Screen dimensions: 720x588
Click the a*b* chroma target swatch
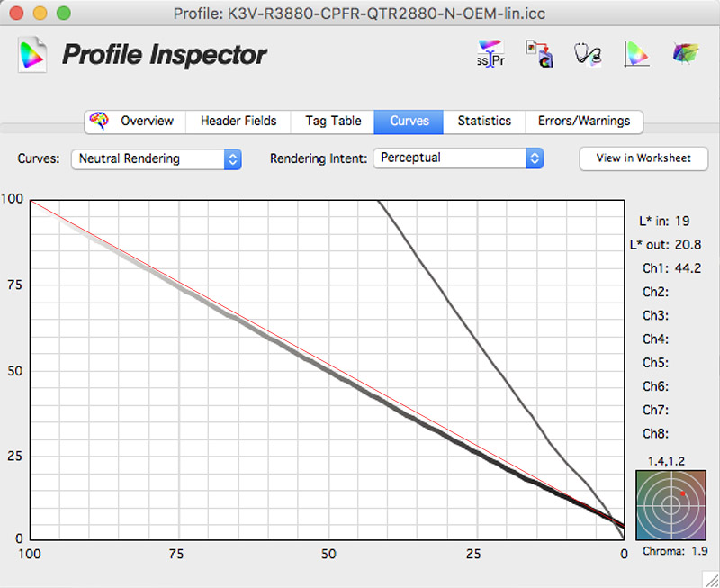pos(670,505)
